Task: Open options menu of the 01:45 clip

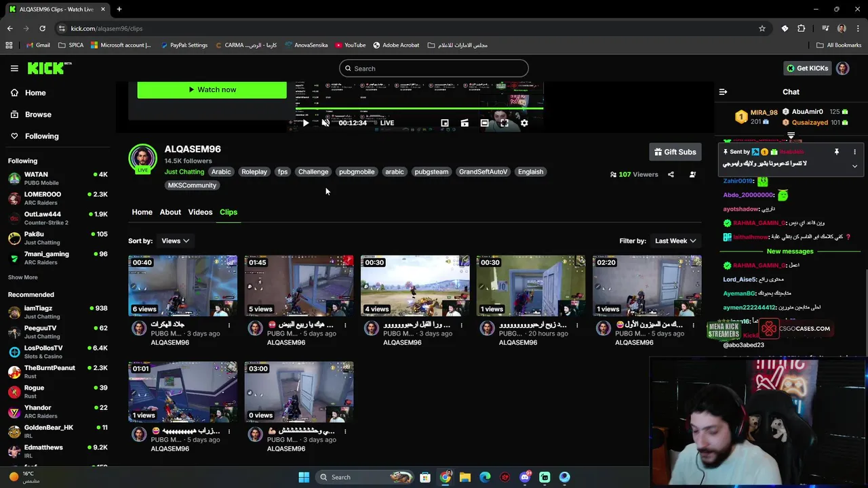Action: click(x=345, y=325)
